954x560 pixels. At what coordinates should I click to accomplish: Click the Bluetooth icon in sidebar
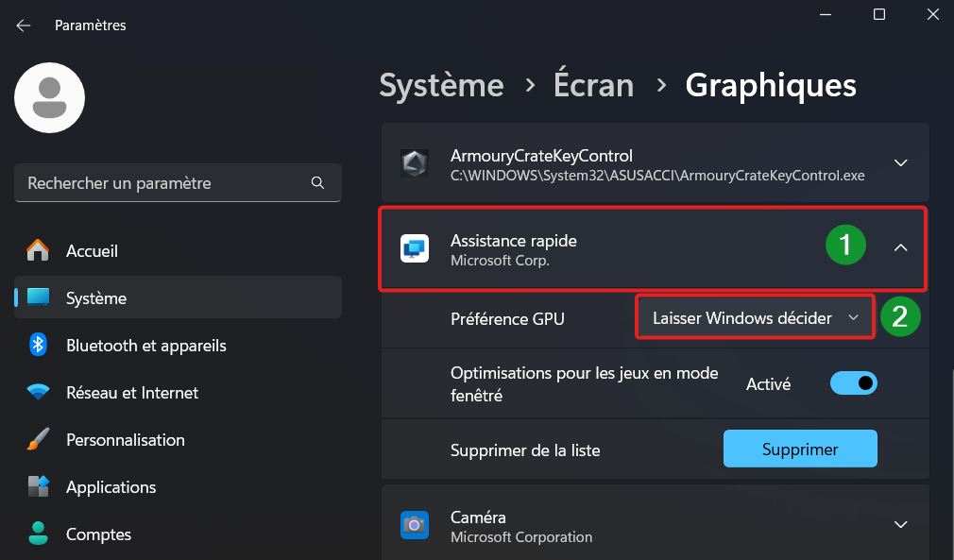38,345
